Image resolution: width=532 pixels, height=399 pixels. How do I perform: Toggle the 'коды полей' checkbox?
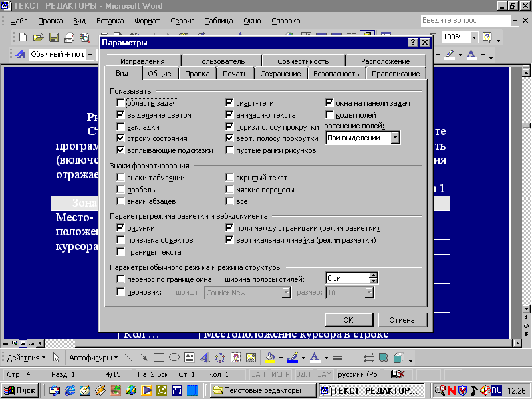pos(329,114)
